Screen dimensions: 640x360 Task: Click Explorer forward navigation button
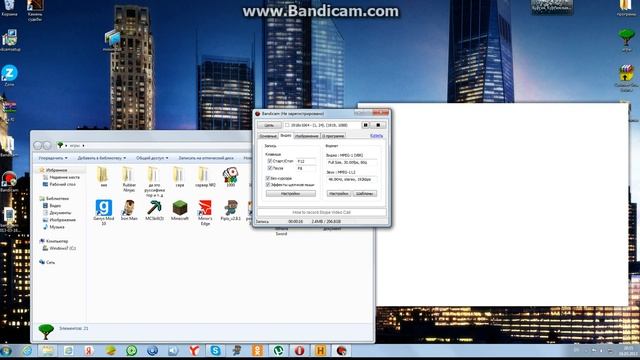(x=47, y=145)
